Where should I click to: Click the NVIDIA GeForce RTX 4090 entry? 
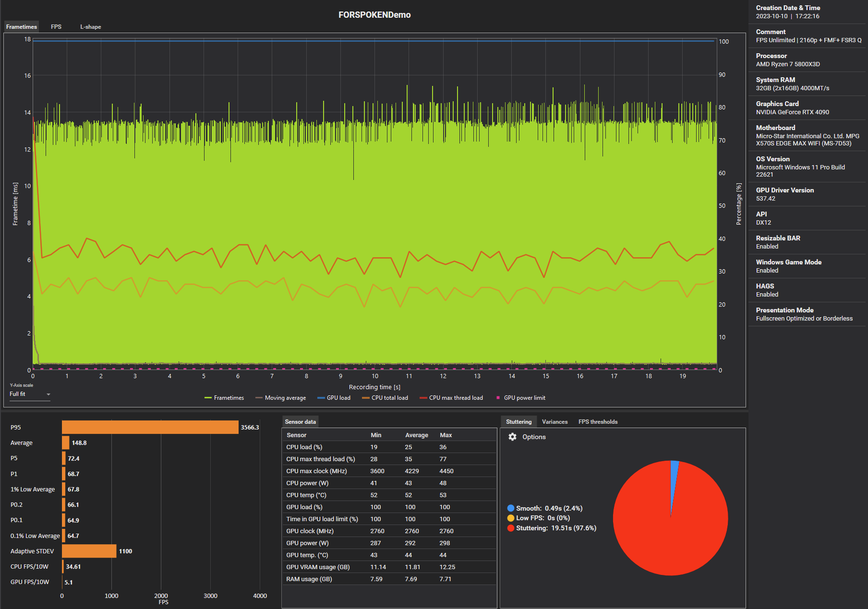(808, 108)
